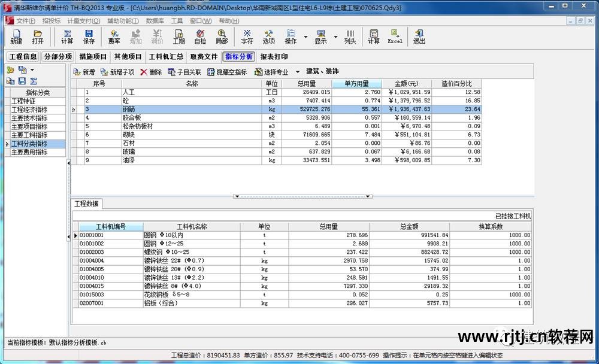Expand the 钢筋 row detail arrow
Viewport: 599px width, 364px height.
click(73, 110)
